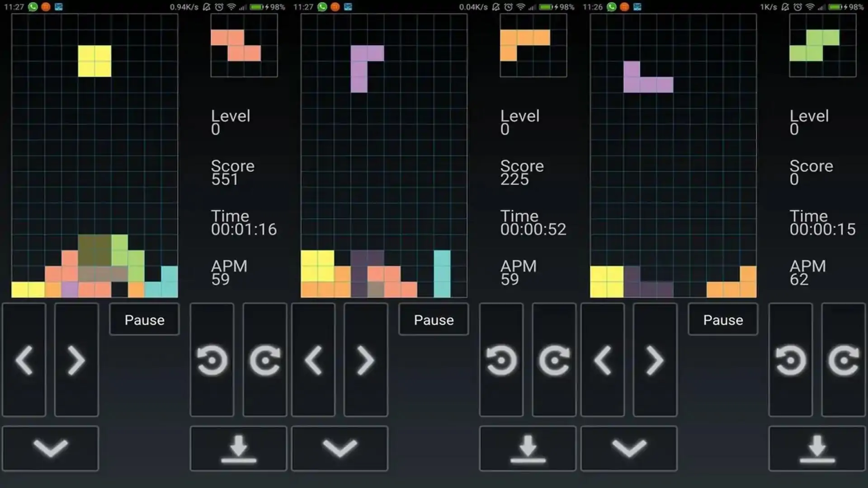868x488 pixels.
Task: Select the 'APM 59' readout below Time 00:00:52
Action: (x=518, y=272)
